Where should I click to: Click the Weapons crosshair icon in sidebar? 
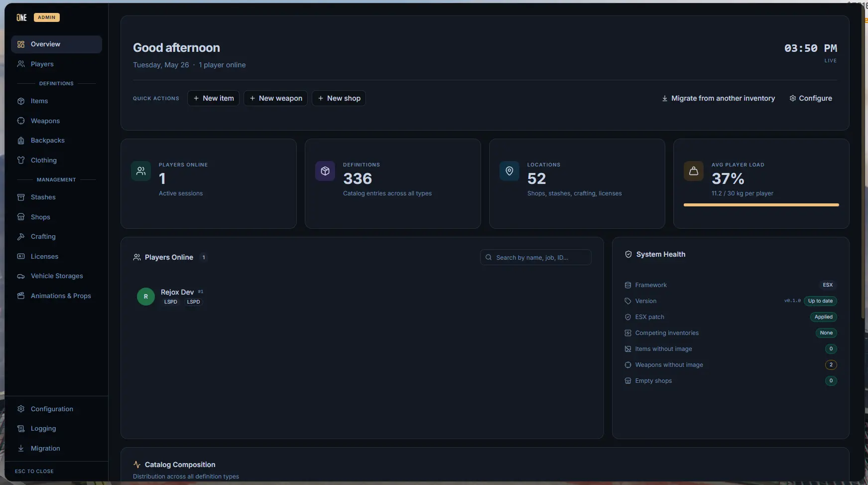pyautogui.click(x=21, y=121)
